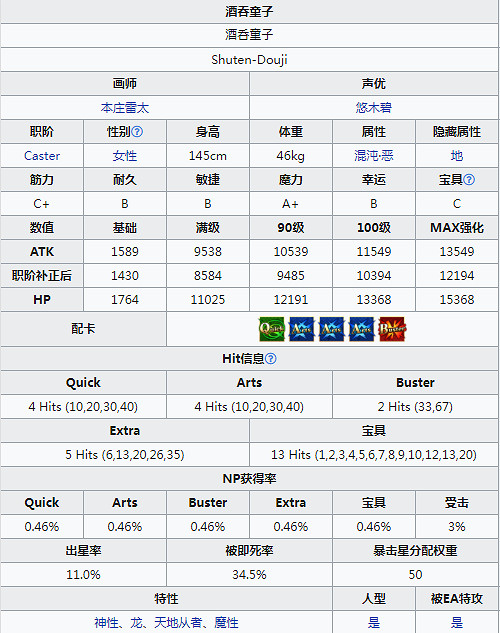Open illustrator link 本庄雷太

point(125,108)
